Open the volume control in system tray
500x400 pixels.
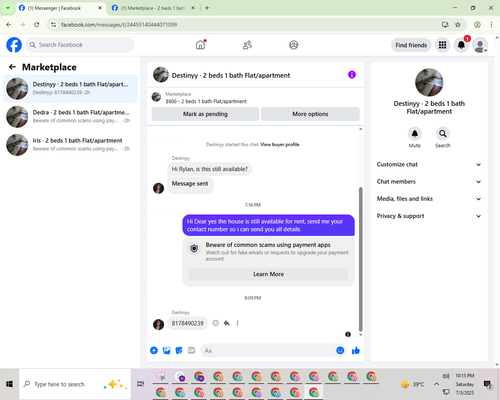point(446,376)
